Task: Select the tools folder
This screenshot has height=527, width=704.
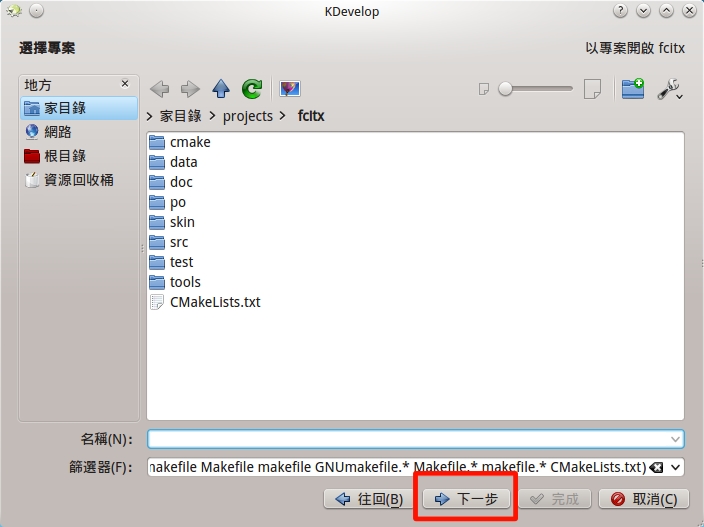Action: pos(175,282)
